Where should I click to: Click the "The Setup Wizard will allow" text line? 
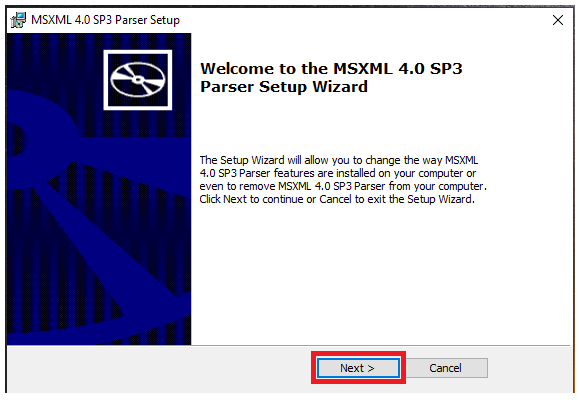pyautogui.click(x=339, y=160)
